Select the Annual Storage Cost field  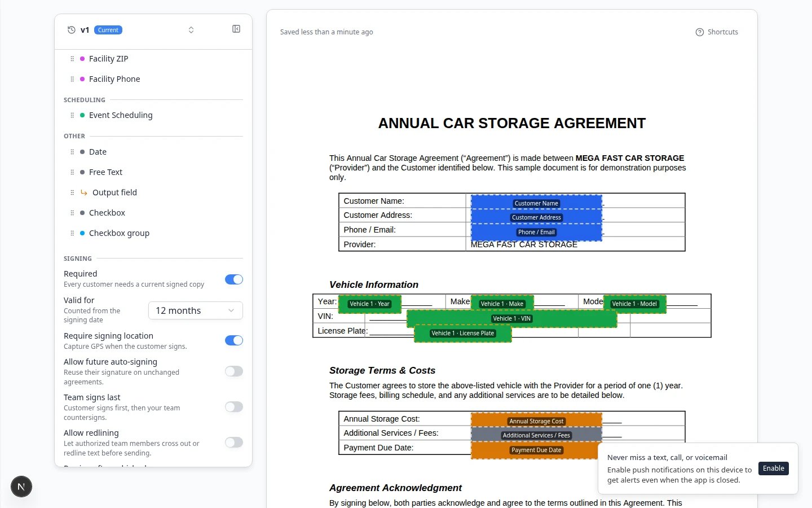[536, 421]
